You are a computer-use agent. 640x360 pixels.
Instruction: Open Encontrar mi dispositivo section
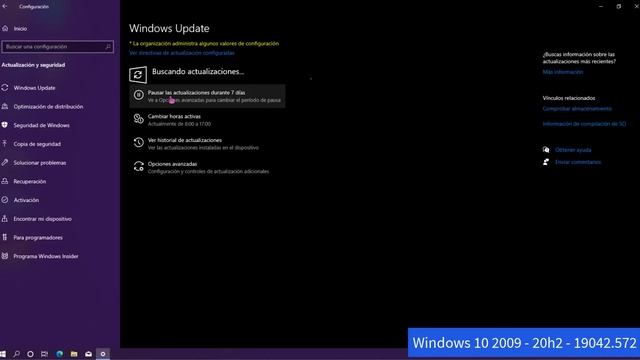pos(42,219)
